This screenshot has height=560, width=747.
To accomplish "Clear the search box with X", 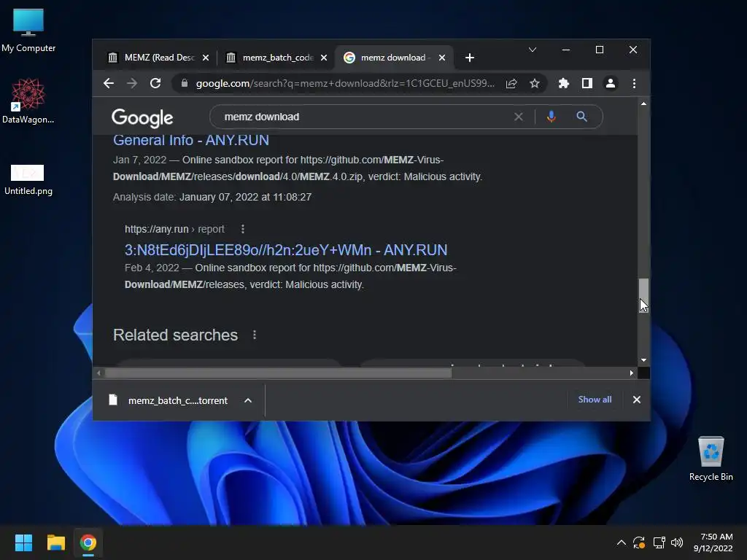I will [x=519, y=117].
